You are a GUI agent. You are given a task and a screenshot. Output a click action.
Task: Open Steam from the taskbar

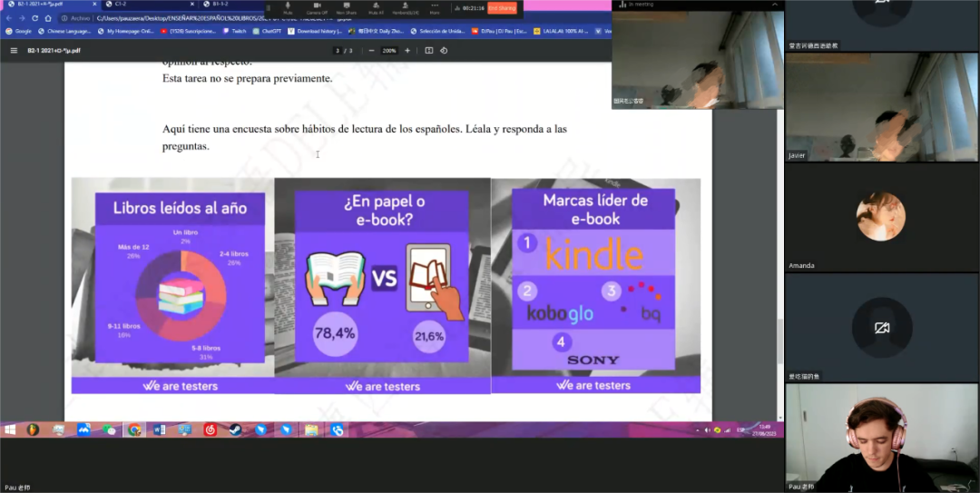(x=236, y=429)
